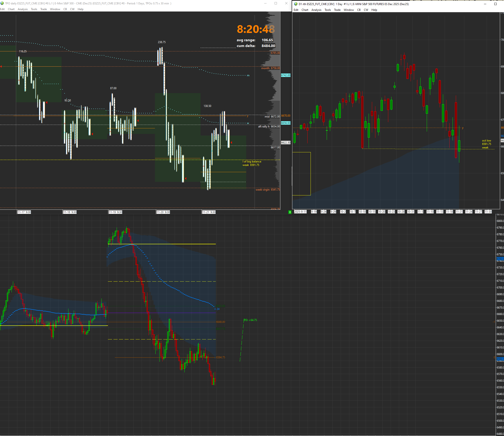Click the 6648.00 level label on intraday chart
The image size is (504, 436).
pos(220,322)
